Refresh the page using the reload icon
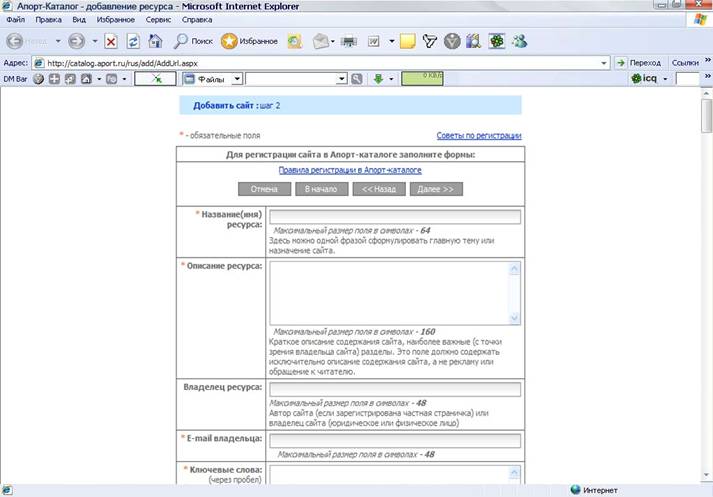 (133, 41)
